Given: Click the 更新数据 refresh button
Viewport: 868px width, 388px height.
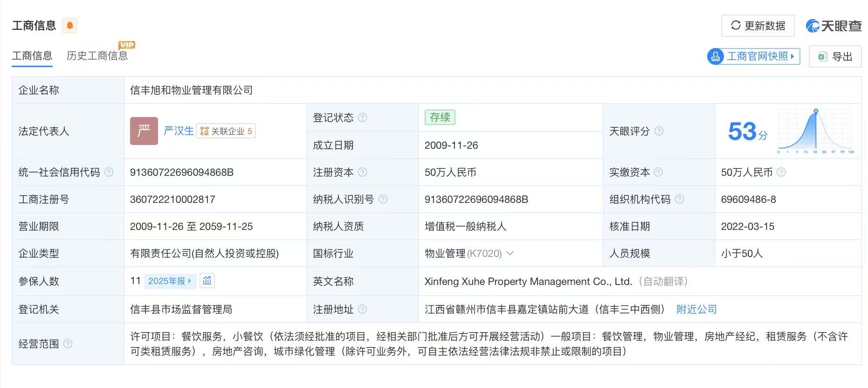Looking at the screenshot, I should click(x=758, y=26).
